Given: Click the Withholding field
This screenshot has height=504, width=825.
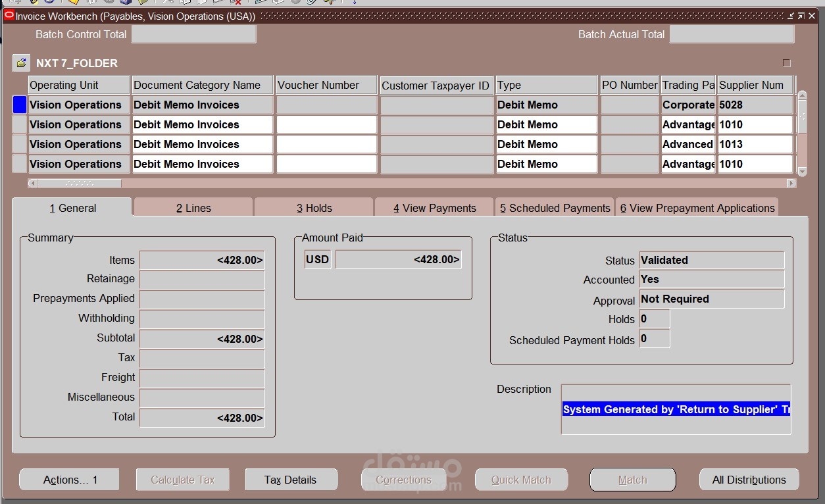Looking at the screenshot, I should pos(202,319).
